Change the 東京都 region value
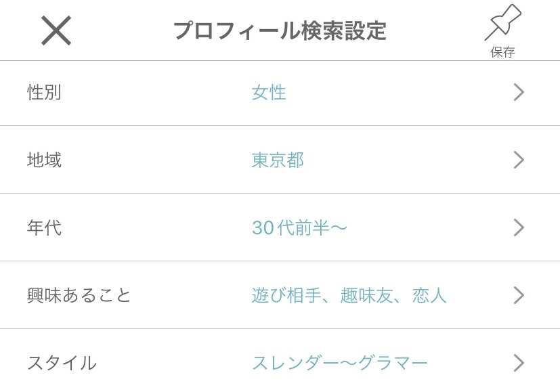 click(x=278, y=160)
